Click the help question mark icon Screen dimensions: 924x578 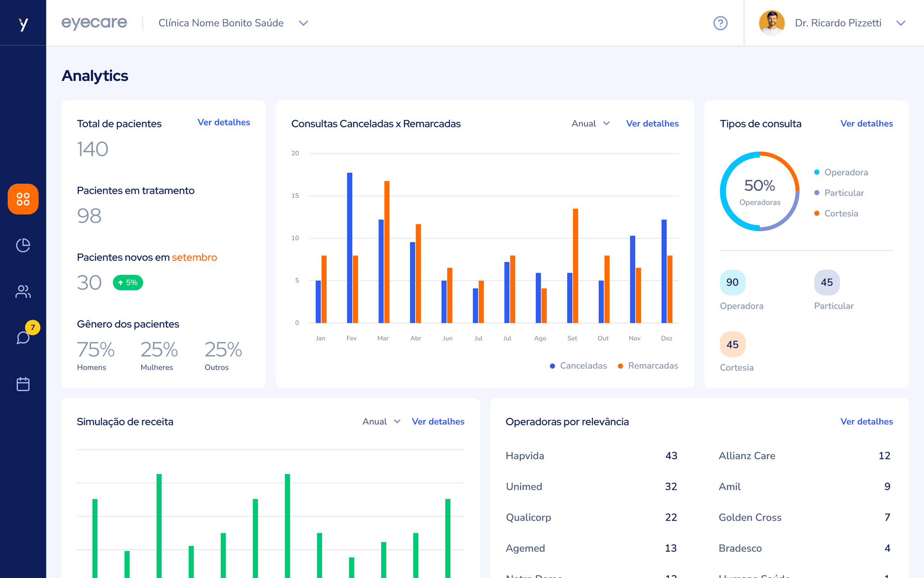(720, 23)
